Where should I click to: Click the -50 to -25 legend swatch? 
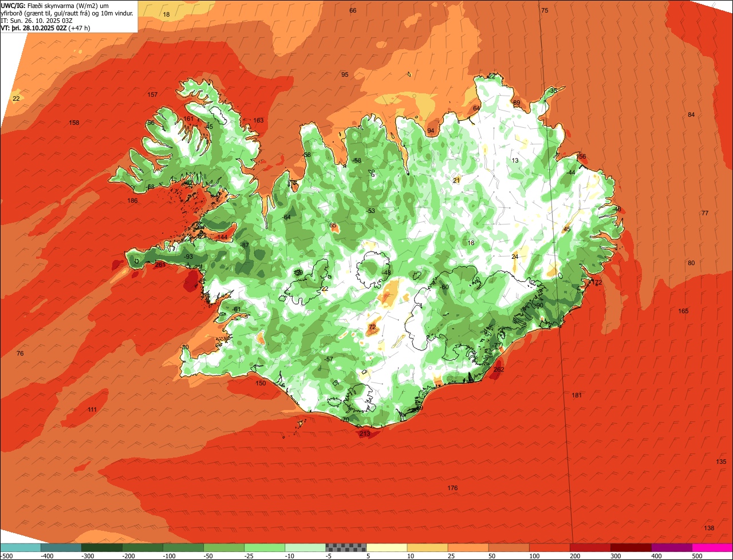pyautogui.click(x=223, y=547)
